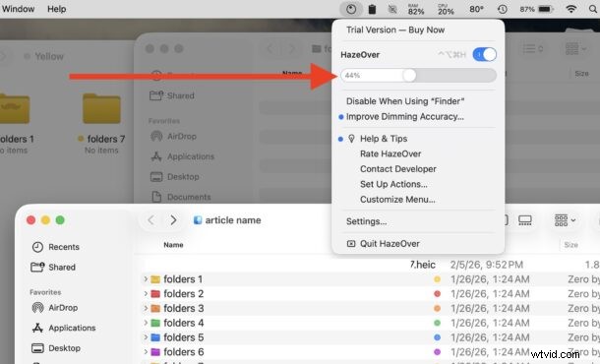
Task: Go back in dimmed Finder window
Action: click(270, 48)
